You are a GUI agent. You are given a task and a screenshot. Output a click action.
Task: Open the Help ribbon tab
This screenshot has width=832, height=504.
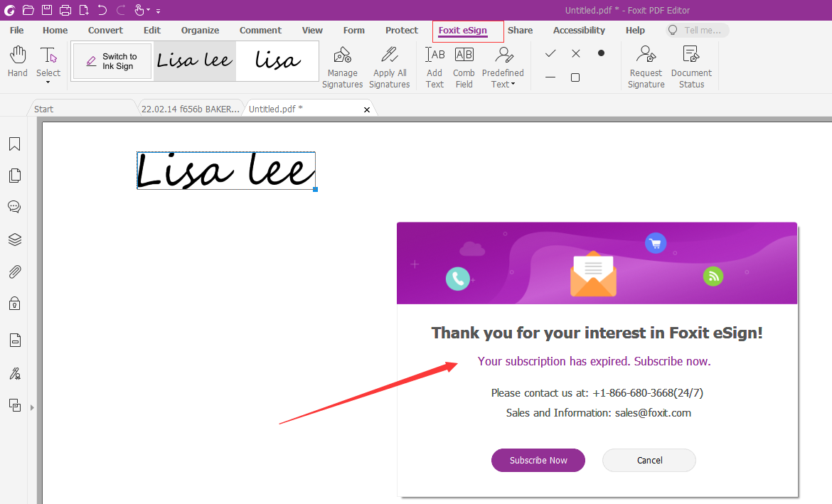635,31
